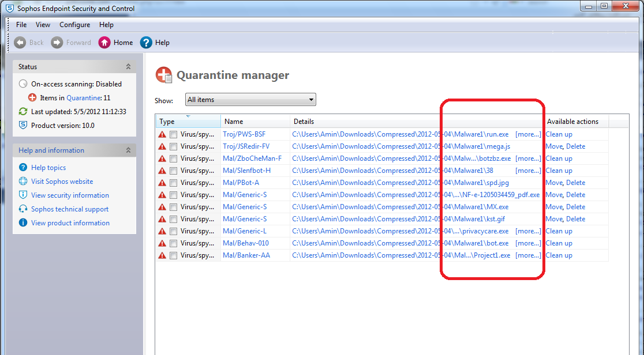This screenshot has height=355, width=644.
Task: Click Clean up for Troj/PWS-BSF
Action: click(x=559, y=134)
